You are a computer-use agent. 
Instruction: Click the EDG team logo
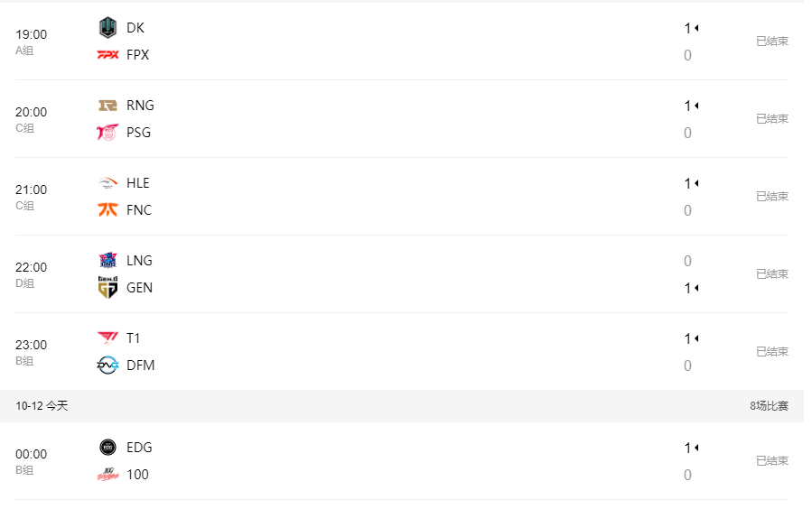(x=107, y=447)
